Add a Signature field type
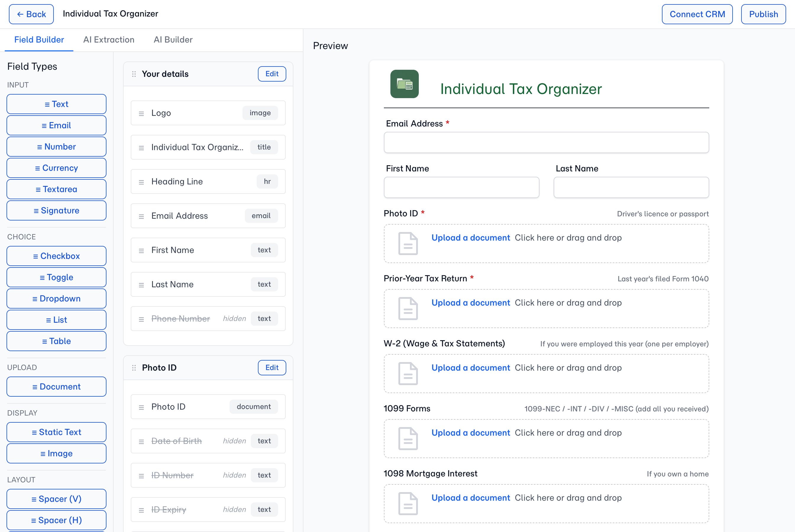Screen dimensions: 795x532 tap(56, 211)
